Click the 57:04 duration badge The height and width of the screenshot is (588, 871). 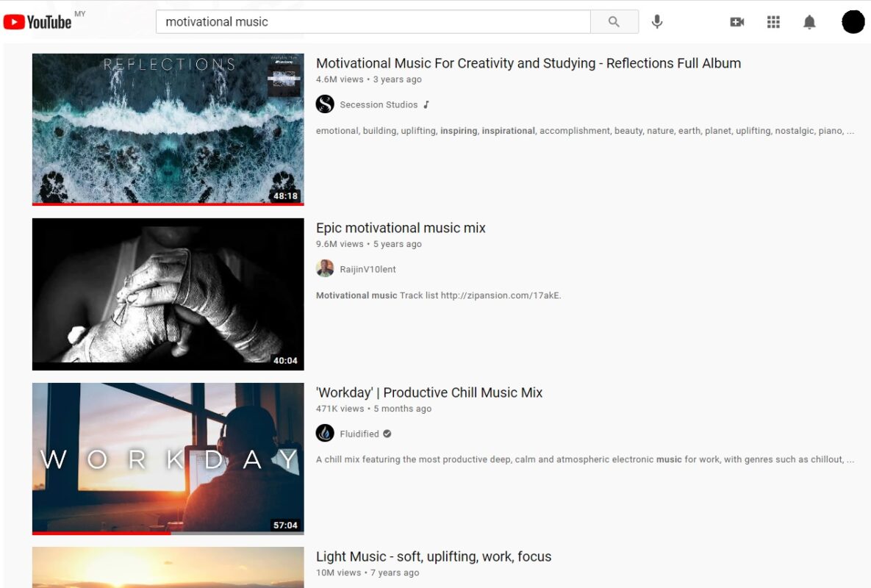coord(285,526)
